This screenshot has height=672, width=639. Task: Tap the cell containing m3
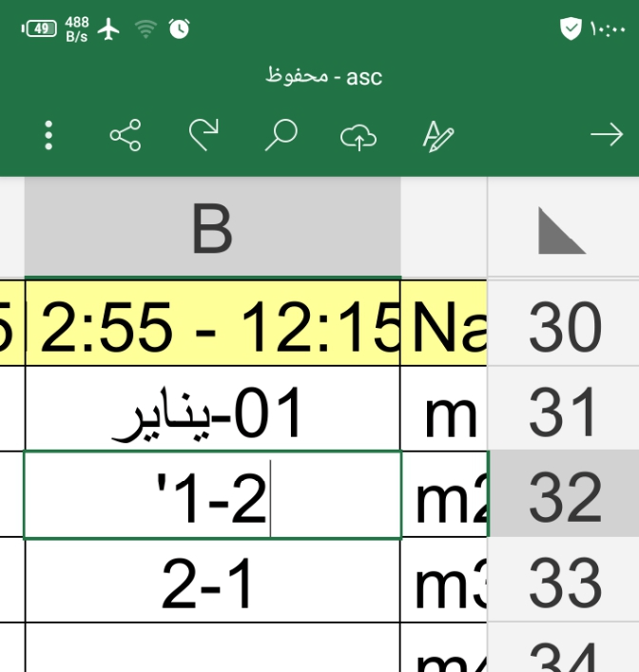444,582
